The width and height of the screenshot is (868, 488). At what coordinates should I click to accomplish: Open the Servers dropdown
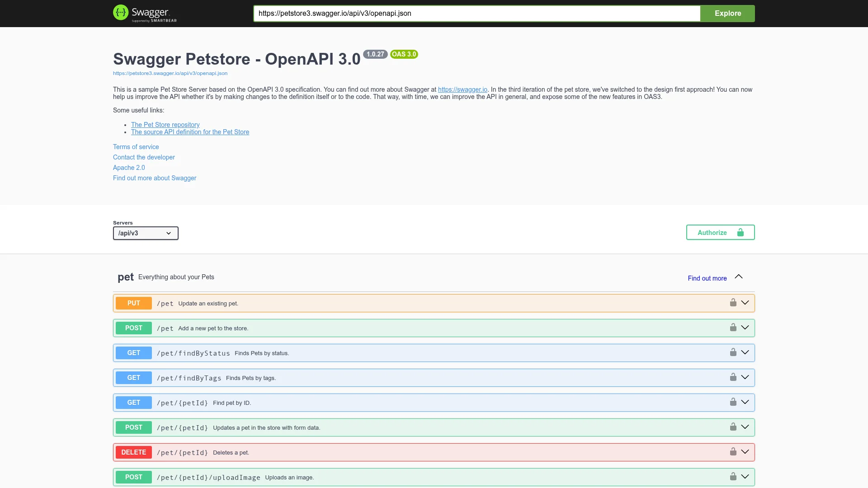pyautogui.click(x=145, y=233)
